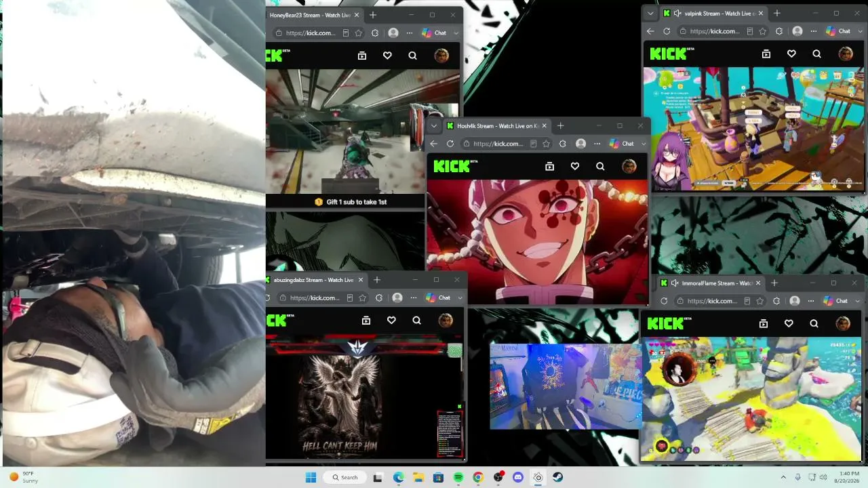Click heart icon in ImmoralFlame window
The height and width of the screenshot is (488, 868).
point(789,323)
